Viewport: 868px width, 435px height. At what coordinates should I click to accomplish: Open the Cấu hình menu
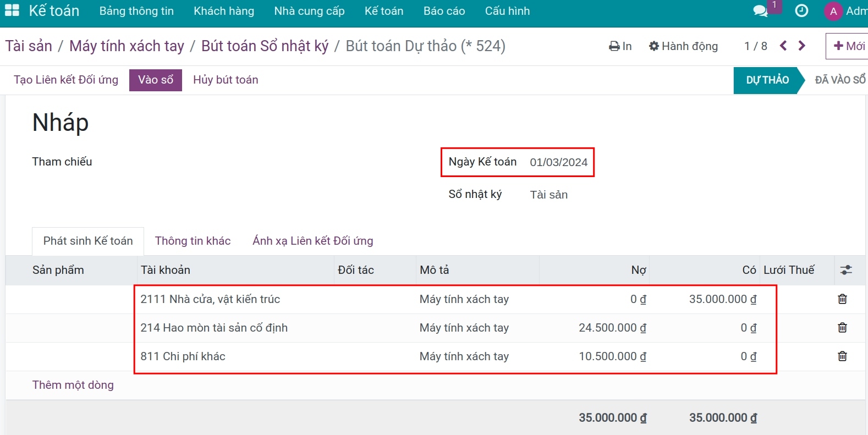tap(507, 11)
